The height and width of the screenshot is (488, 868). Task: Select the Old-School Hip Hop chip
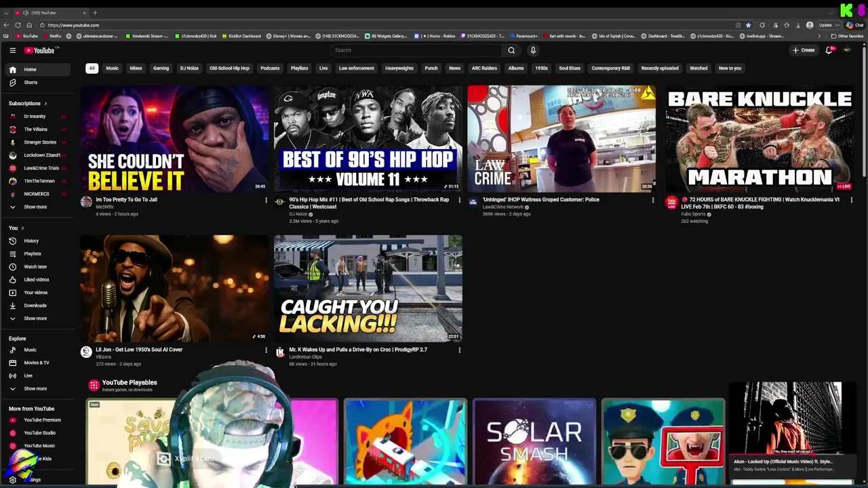coord(229,68)
